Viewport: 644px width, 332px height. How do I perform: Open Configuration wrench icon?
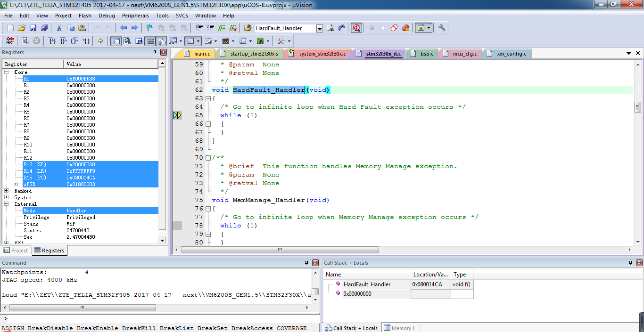[442, 27]
